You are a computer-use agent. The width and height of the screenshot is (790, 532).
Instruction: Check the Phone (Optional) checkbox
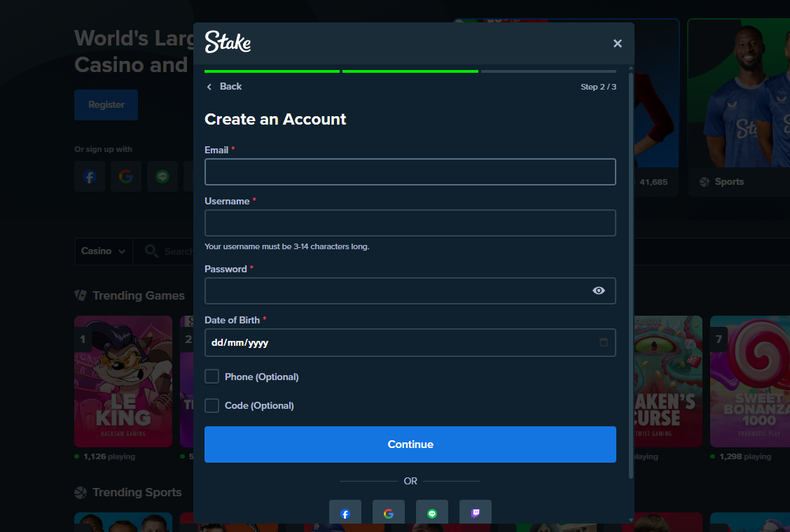[x=212, y=377]
